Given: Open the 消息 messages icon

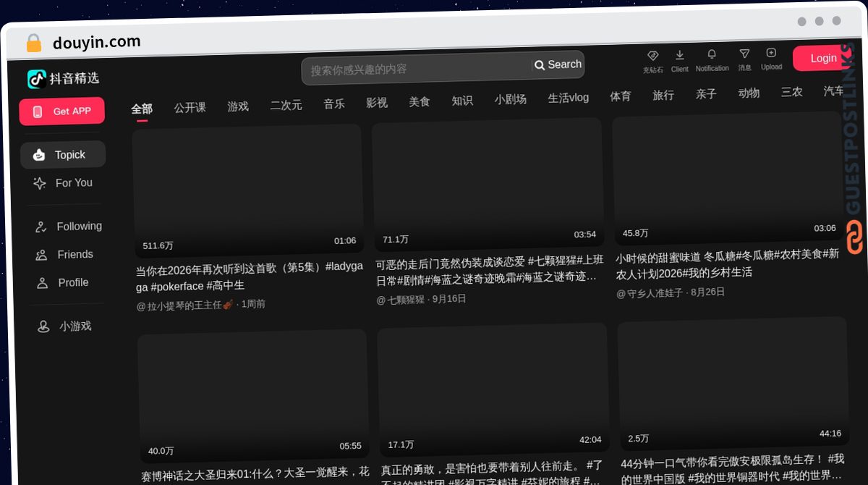Looking at the screenshot, I should [x=744, y=54].
